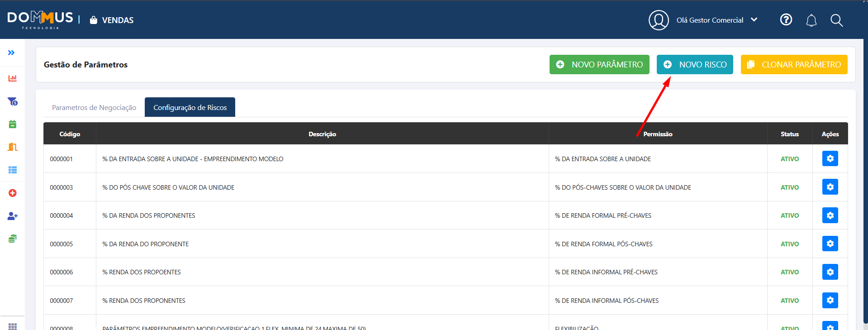This screenshot has width=868, height=330.
Task: Click description '% RENDA DOS PROPOENTES'
Action: click(x=142, y=272)
